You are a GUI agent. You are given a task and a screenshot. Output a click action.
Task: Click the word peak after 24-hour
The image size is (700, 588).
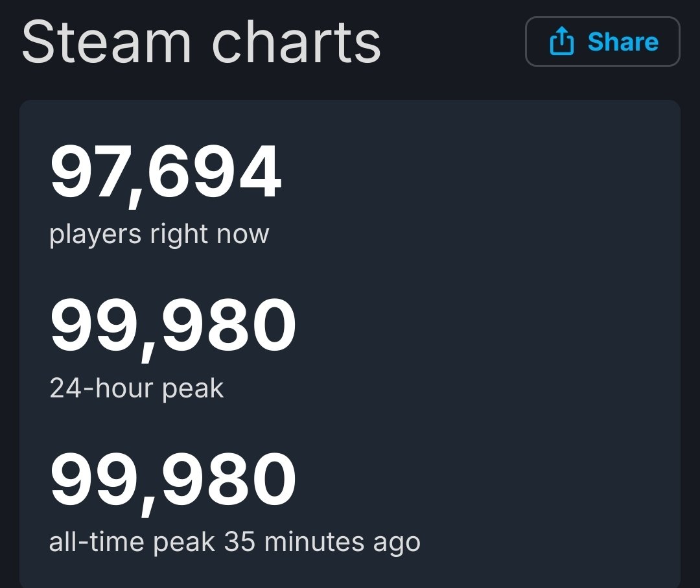coord(193,390)
